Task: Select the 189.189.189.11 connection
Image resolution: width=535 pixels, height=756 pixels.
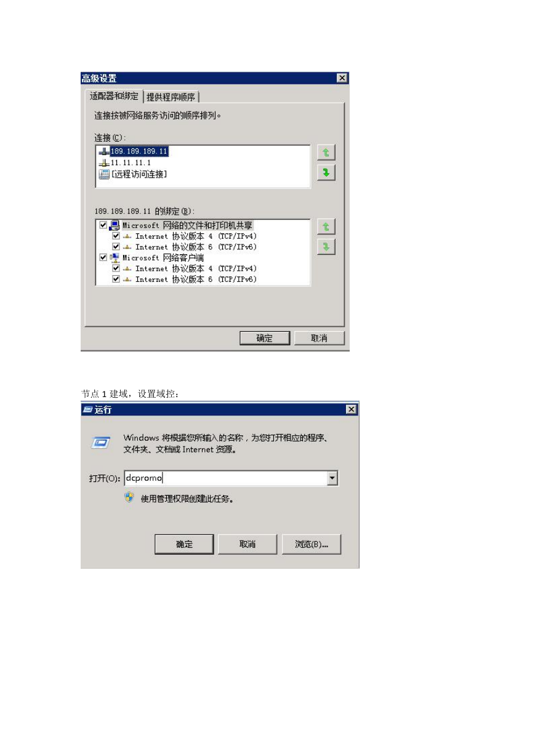Action: (x=139, y=151)
